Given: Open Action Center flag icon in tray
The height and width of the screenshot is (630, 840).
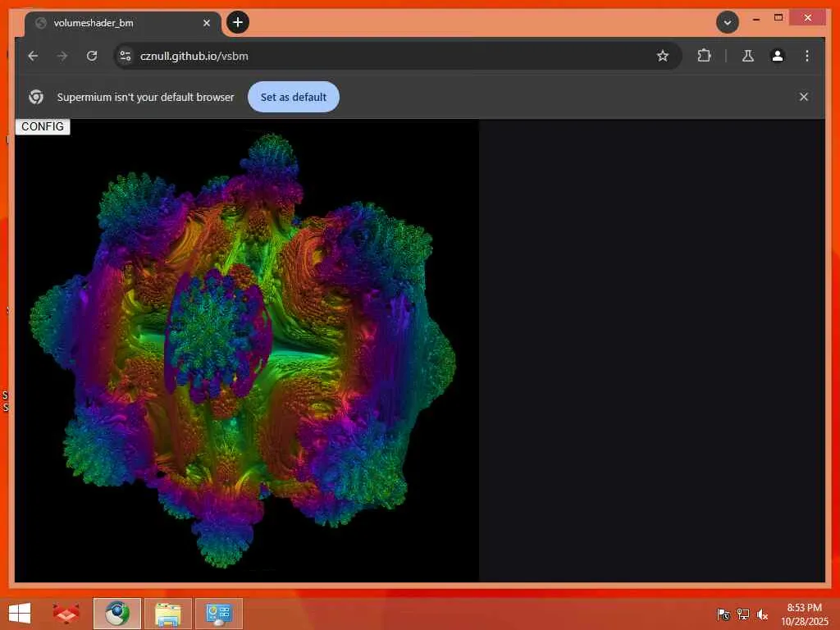Looking at the screenshot, I should 724,614.
